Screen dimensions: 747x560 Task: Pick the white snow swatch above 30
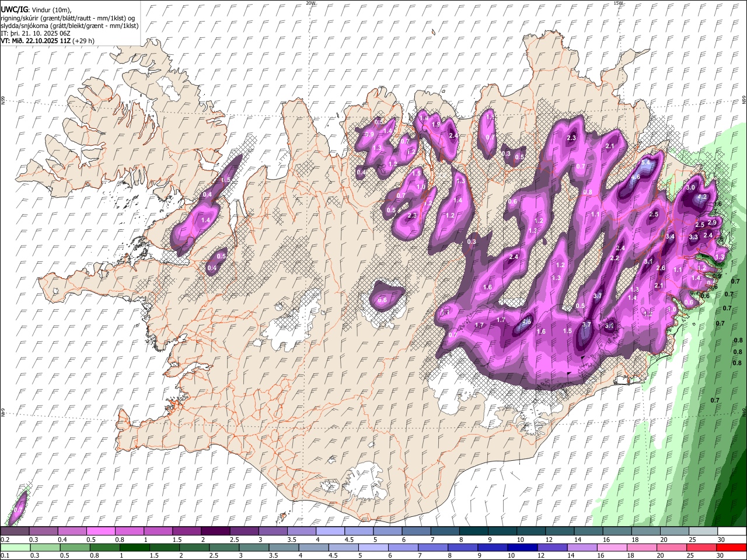(732, 531)
